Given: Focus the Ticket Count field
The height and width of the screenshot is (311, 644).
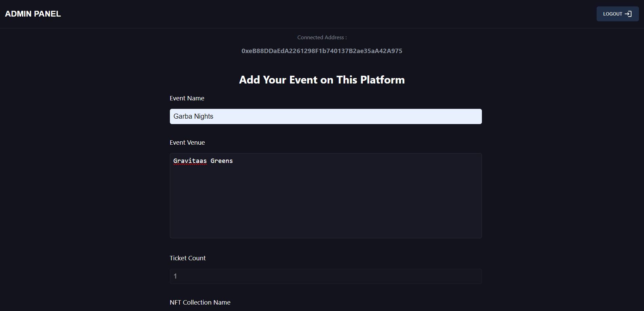Looking at the screenshot, I should (326, 276).
